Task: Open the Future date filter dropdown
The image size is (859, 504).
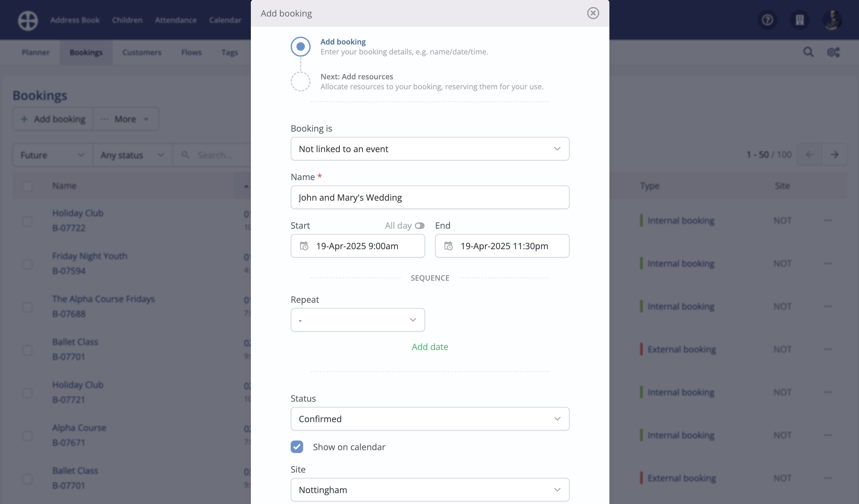Action: [53, 155]
